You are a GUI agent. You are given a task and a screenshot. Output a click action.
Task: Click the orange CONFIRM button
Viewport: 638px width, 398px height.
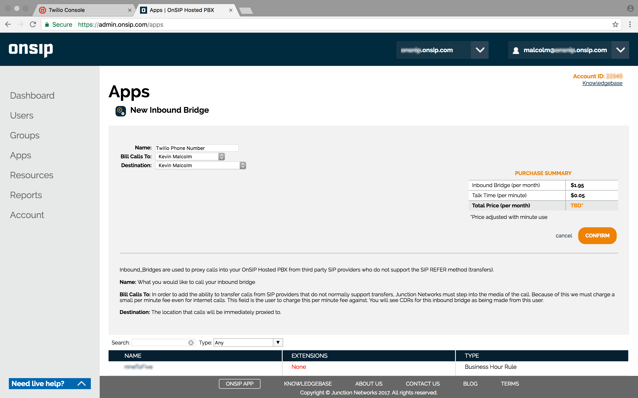tap(597, 236)
